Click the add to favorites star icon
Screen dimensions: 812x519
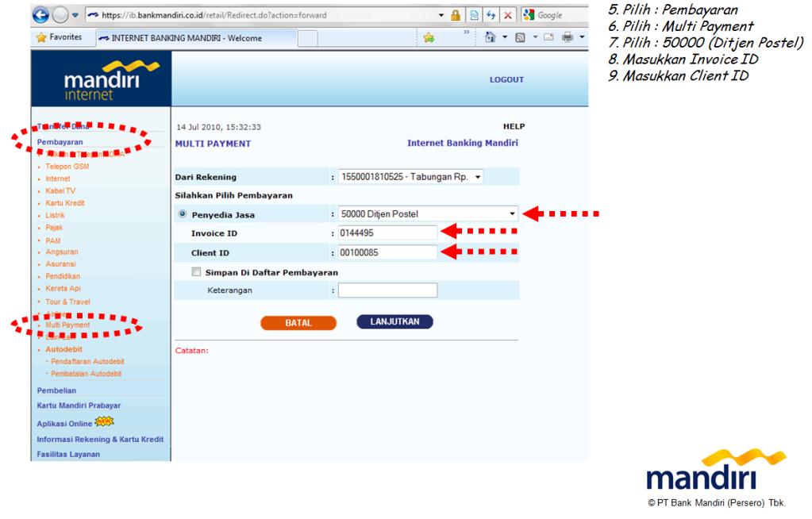click(x=429, y=37)
